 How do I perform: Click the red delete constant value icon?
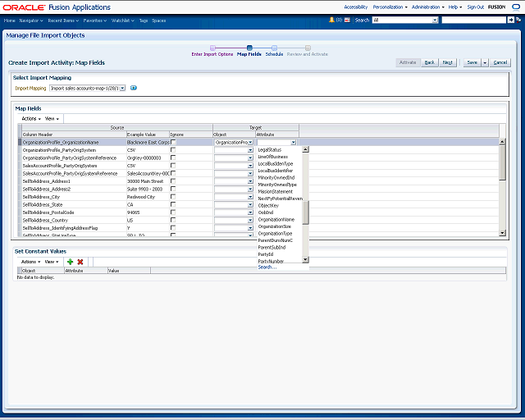point(80,262)
